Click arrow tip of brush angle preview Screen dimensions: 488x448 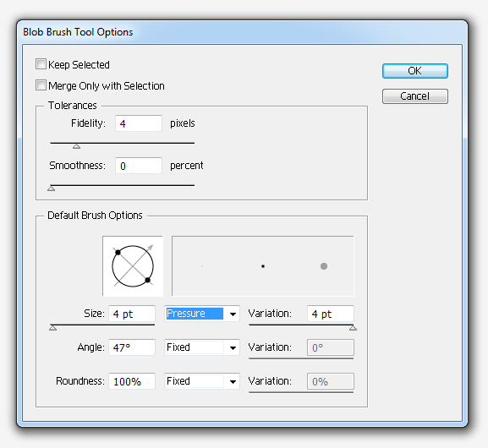[151, 248]
